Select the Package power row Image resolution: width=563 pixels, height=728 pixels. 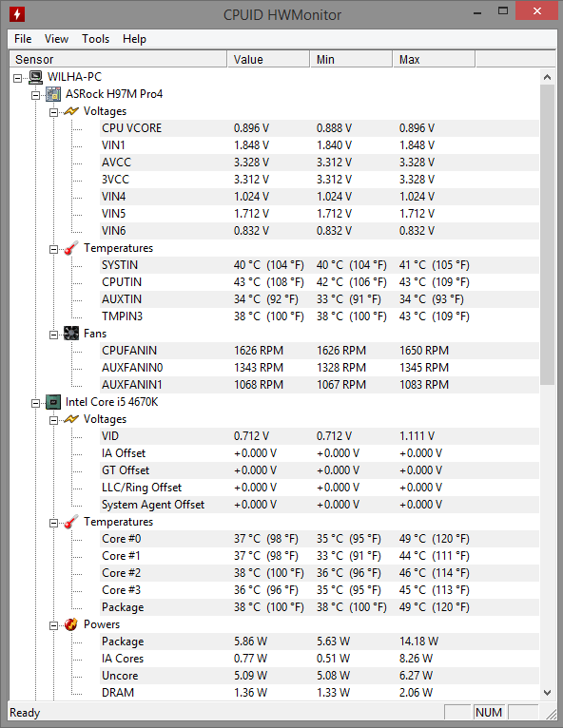320,642
